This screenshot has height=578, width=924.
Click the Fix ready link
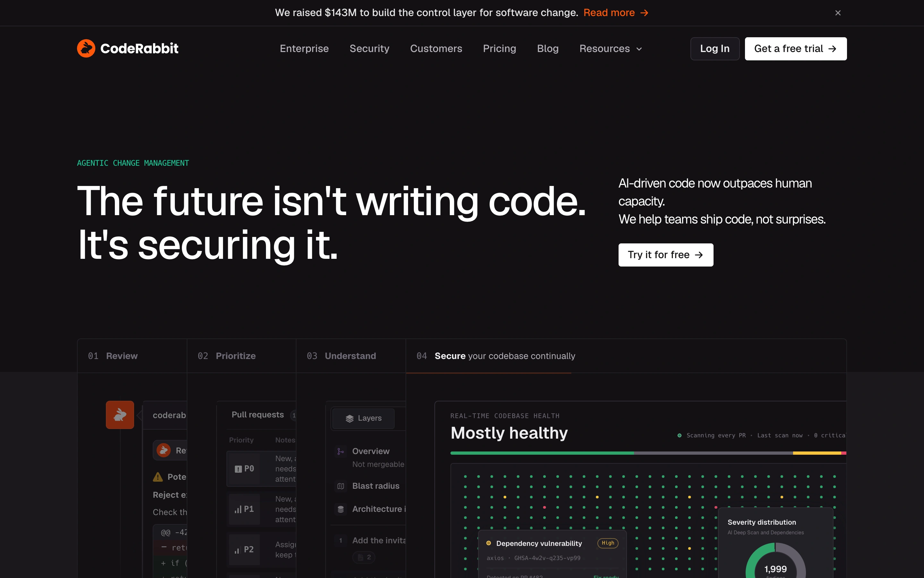[606, 576]
